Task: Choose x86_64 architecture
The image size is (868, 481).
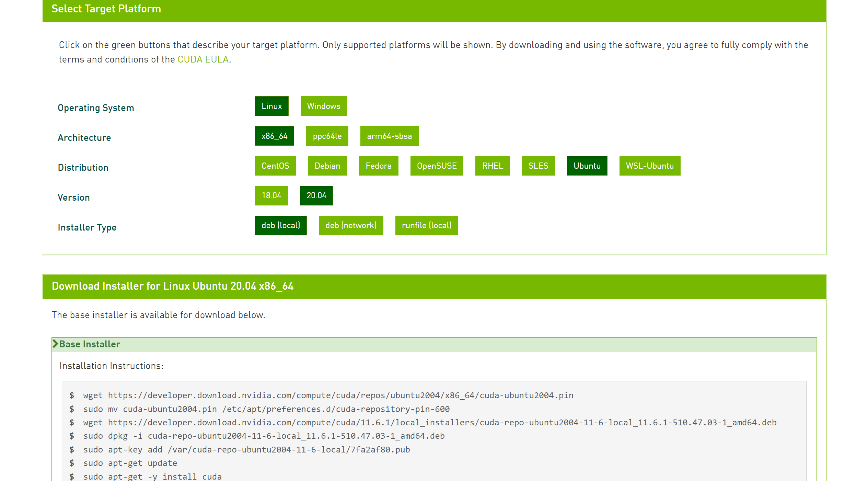Action: point(274,136)
